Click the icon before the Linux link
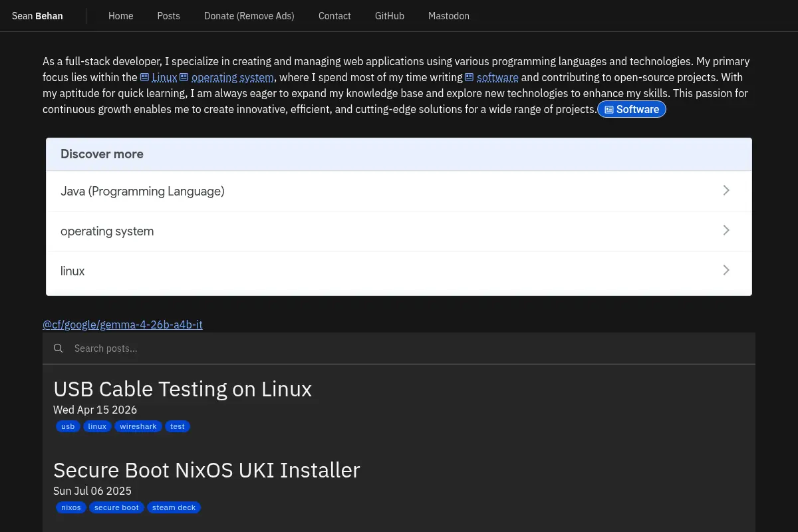Viewport: 798px width, 532px height. point(144,77)
